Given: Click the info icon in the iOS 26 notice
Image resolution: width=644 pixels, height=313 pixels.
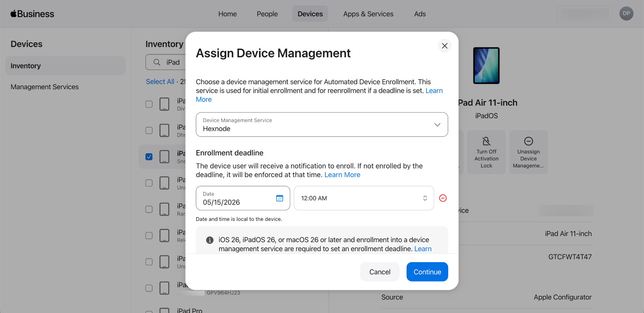Looking at the screenshot, I should 210,240.
